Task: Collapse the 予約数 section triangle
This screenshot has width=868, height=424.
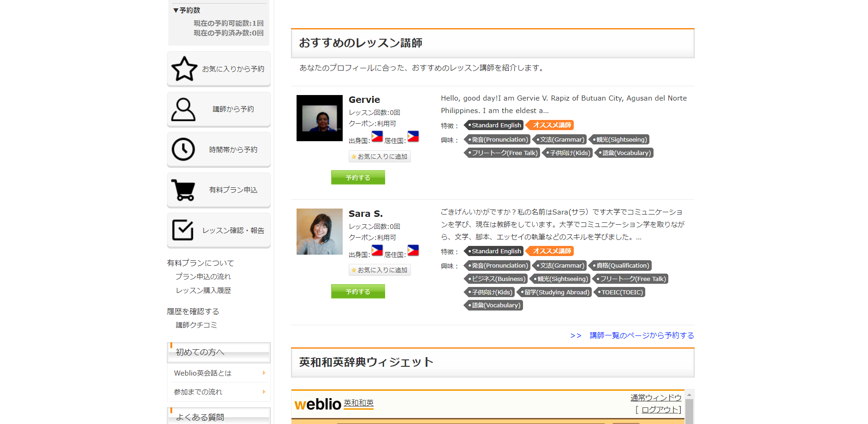Action: [176, 10]
